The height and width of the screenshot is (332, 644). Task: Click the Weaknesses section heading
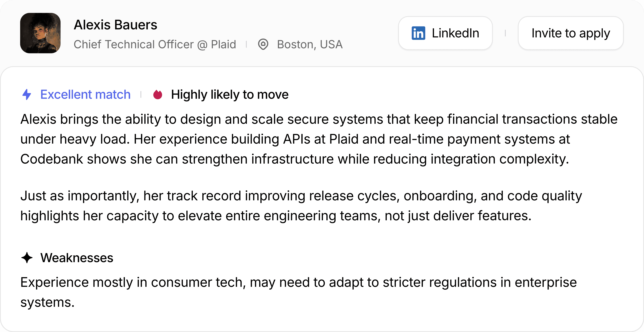click(x=77, y=258)
